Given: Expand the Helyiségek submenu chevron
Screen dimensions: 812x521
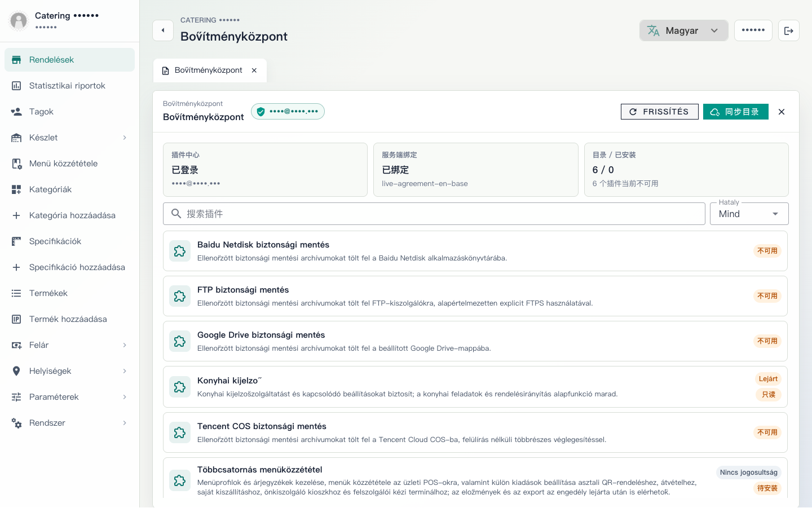Looking at the screenshot, I should 125,371.
